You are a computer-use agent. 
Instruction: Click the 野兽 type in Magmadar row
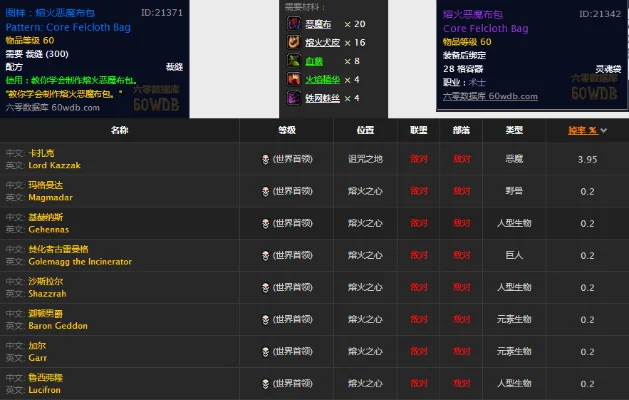pyautogui.click(x=514, y=191)
